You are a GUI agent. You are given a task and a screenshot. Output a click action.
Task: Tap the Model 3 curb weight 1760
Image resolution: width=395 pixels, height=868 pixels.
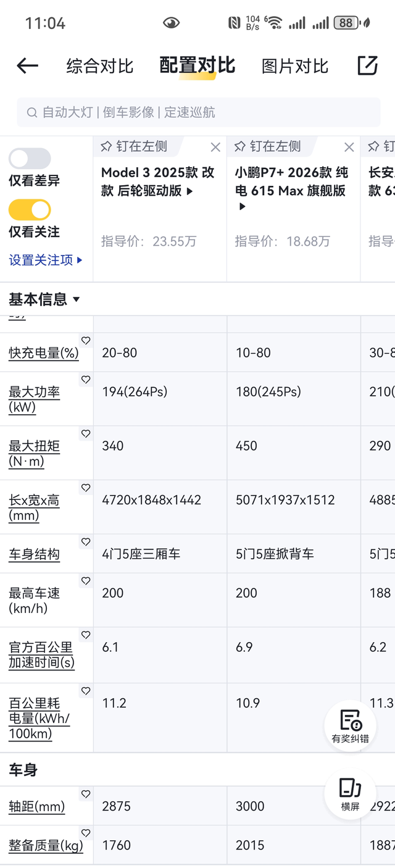117,845
